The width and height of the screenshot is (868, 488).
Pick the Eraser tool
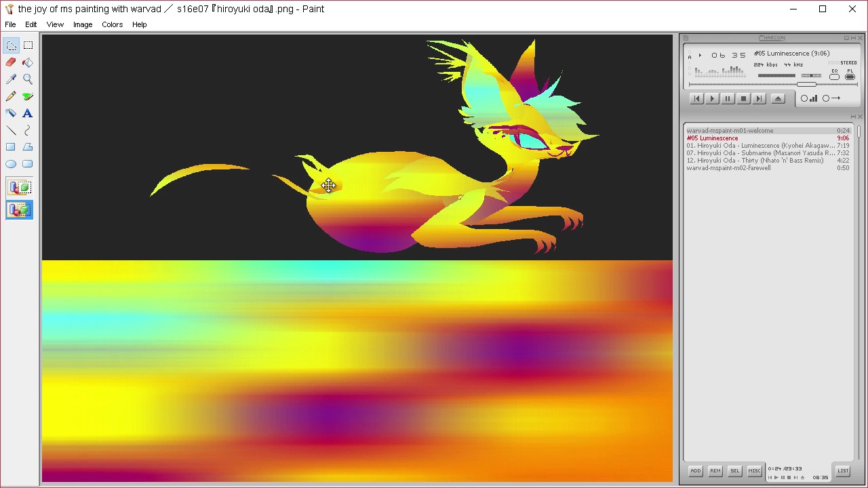[x=11, y=62]
